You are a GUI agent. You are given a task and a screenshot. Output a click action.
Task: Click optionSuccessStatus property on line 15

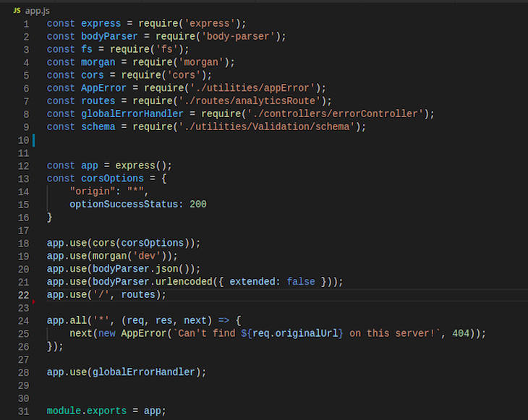[x=124, y=205]
